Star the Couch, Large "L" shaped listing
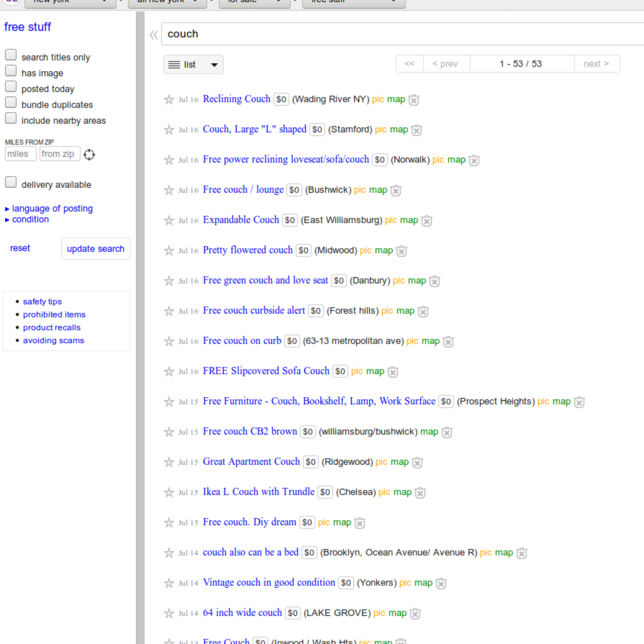 coord(169,130)
